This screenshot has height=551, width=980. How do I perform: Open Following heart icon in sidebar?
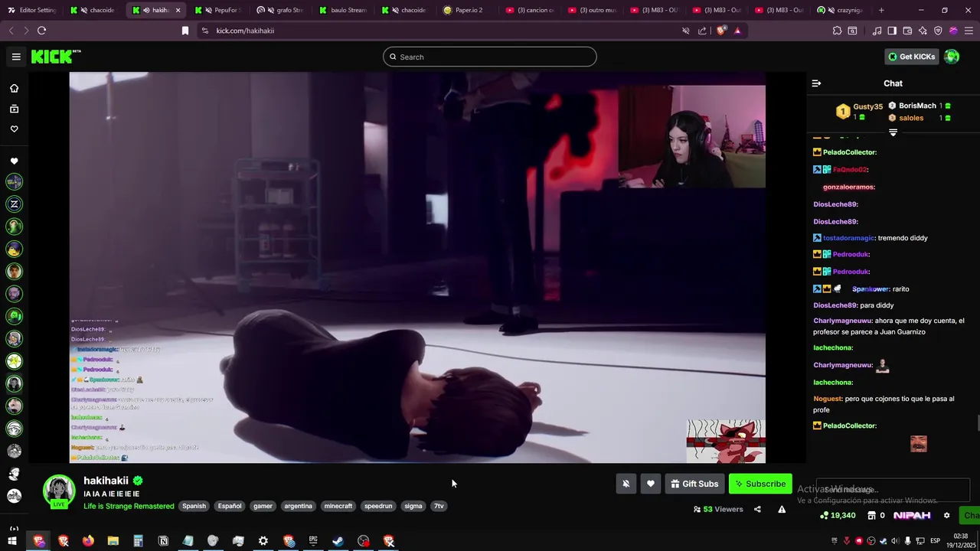pos(14,129)
